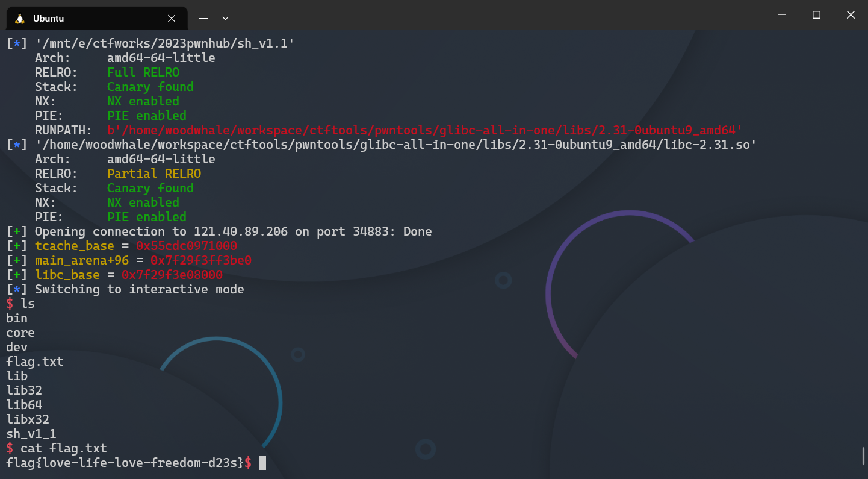Close the Ubuntu tab
Viewport: 868px width, 479px height.
click(x=172, y=19)
